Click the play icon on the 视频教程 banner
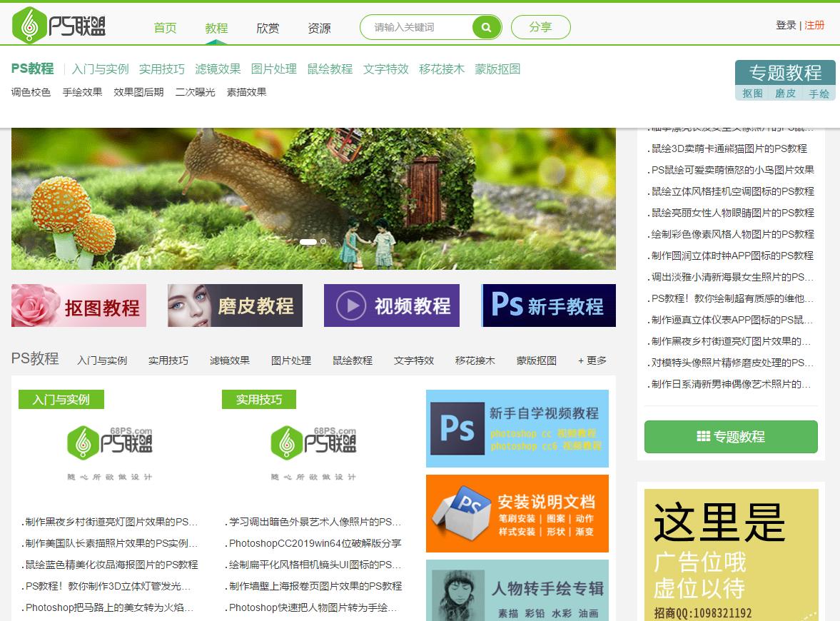The width and height of the screenshot is (840, 621). click(350, 306)
